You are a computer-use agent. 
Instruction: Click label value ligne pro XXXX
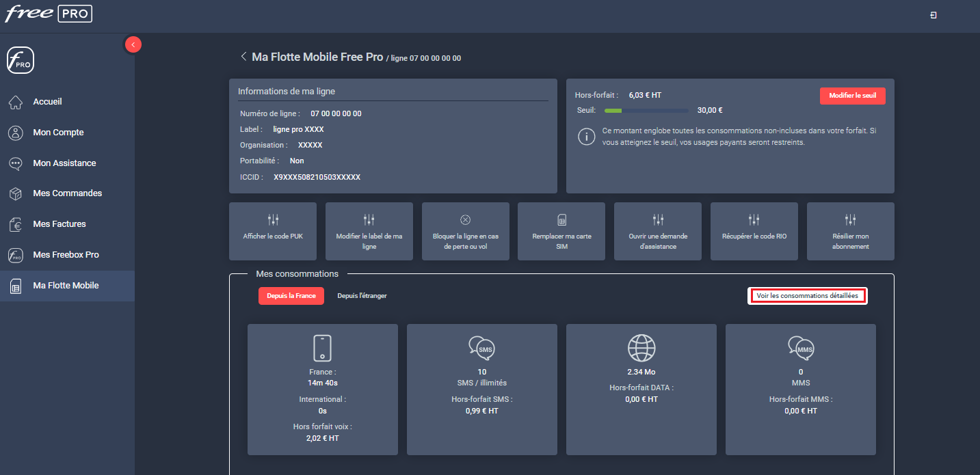298,129
